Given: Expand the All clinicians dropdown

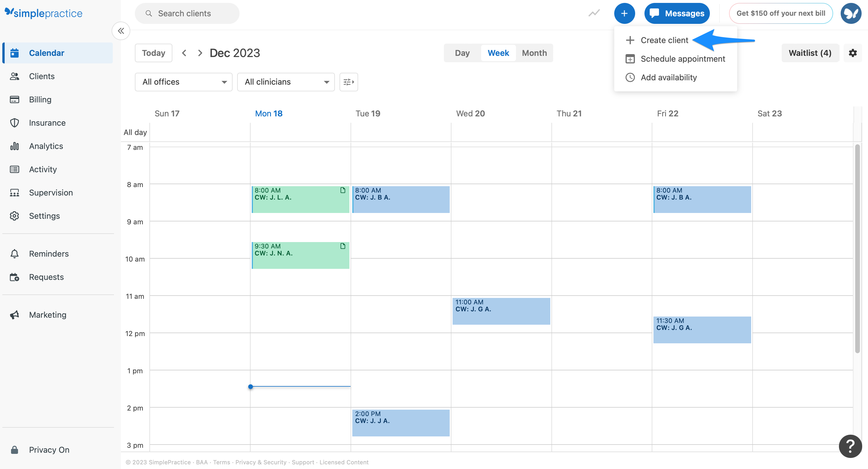Looking at the screenshot, I should click(x=286, y=82).
